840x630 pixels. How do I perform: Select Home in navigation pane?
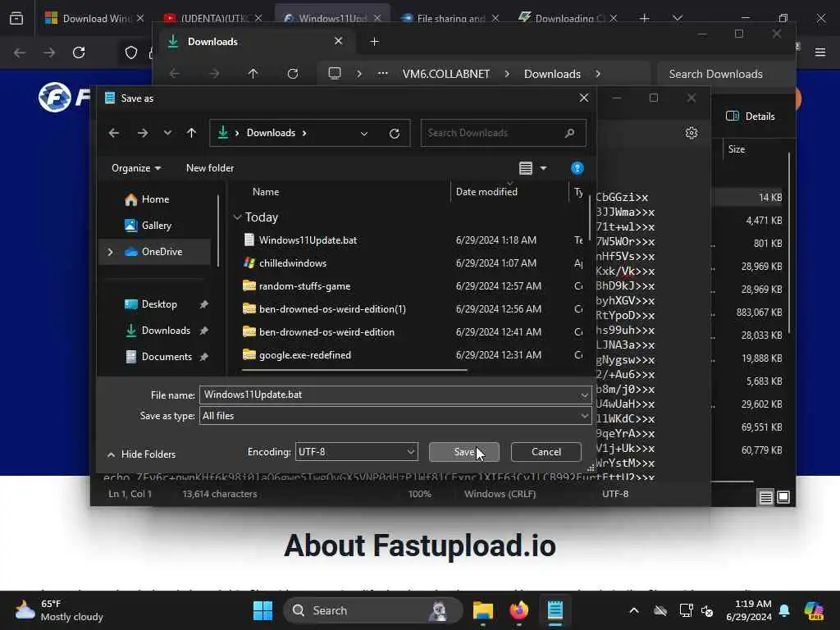tap(155, 199)
